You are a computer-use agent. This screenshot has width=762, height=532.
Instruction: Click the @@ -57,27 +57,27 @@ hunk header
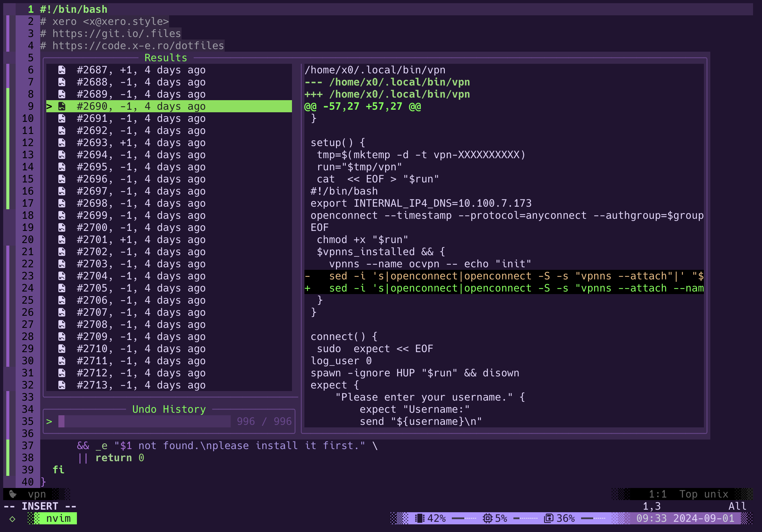click(363, 106)
